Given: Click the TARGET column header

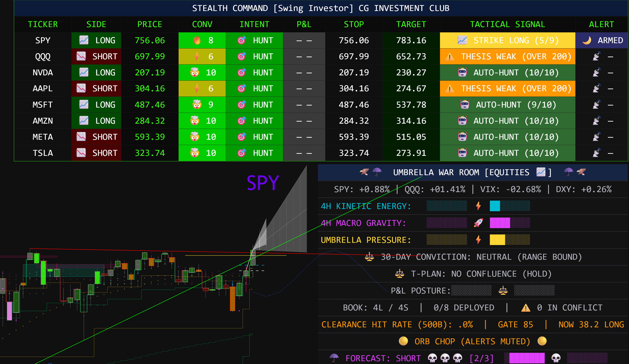Looking at the screenshot, I should 411,24.
